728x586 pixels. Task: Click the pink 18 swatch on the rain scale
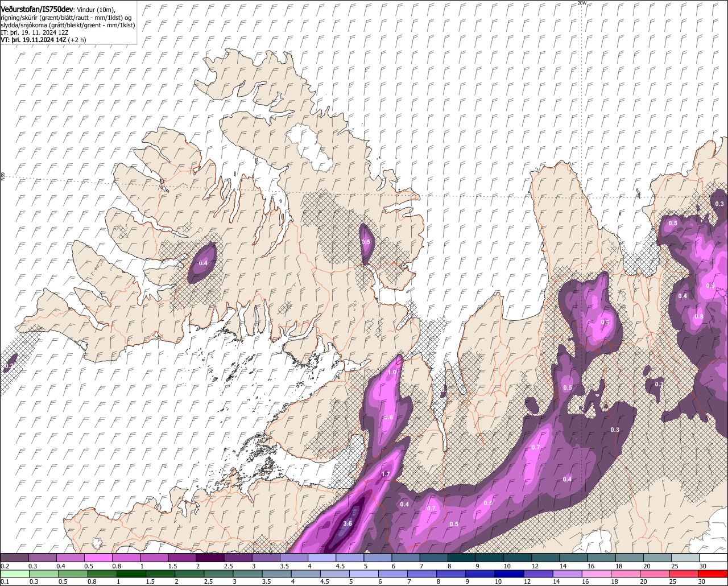click(x=624, y=573)
